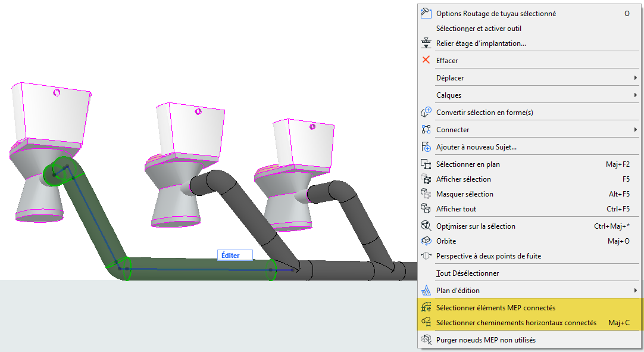Click the pipe routing options icon
Image resolution: width=644 pixels, height=352 pixels.
click(426, 13)
